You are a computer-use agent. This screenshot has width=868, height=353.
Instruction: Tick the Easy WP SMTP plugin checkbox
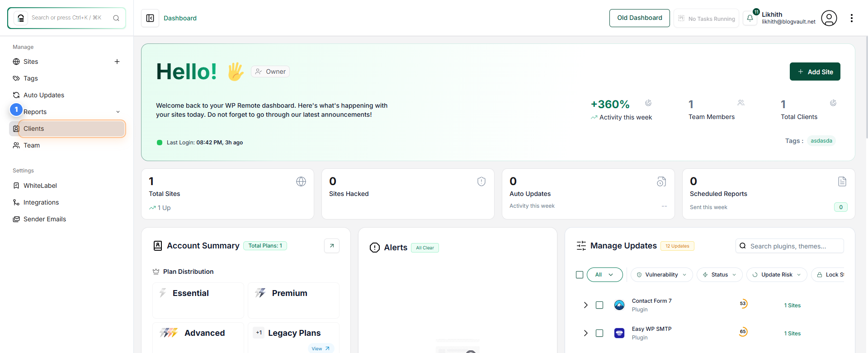[x=600, y=333]
